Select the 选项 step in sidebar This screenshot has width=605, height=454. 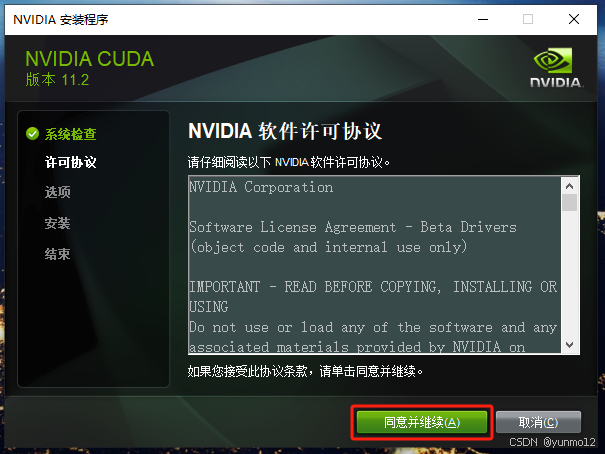57,192
